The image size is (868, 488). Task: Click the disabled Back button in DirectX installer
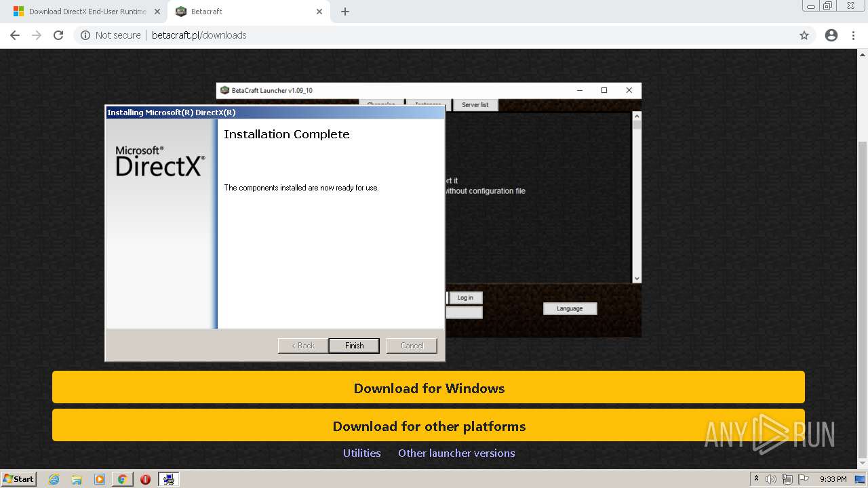coord(303,346)
